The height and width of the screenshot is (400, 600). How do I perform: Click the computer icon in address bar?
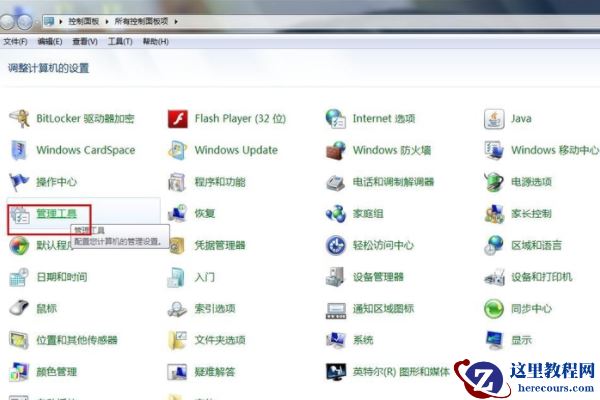(49, 21)
